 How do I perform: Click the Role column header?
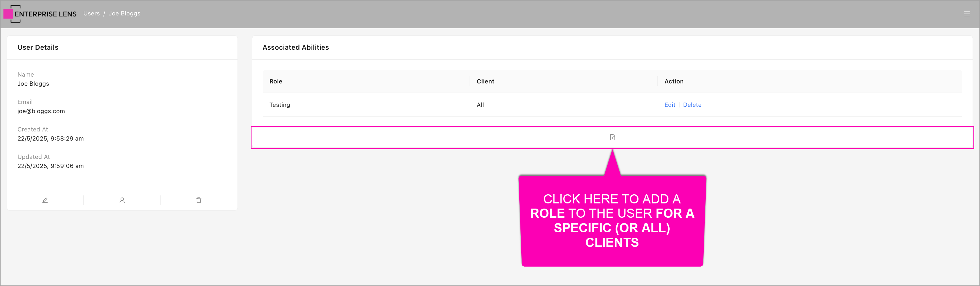[276, 81]
